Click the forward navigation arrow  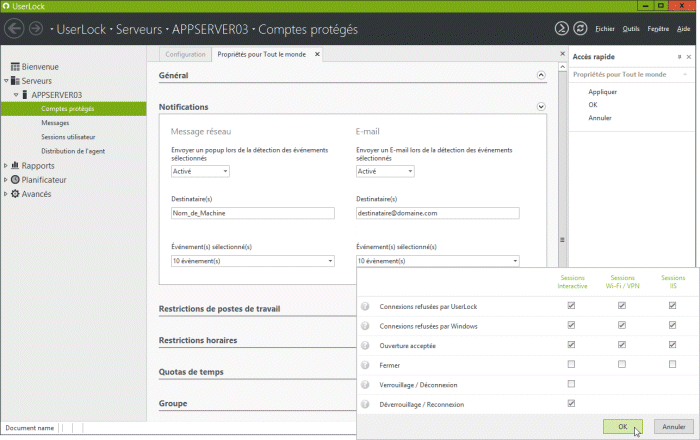36,29
